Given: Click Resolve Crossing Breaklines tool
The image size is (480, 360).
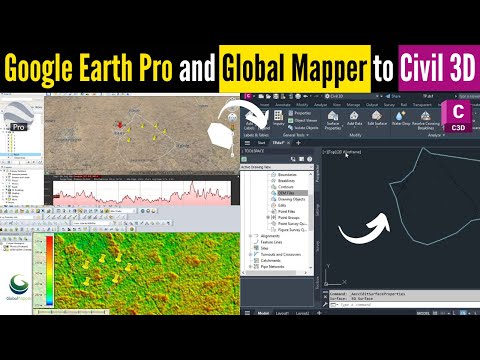Looking at the screenshot, I should tap(426, 120).
